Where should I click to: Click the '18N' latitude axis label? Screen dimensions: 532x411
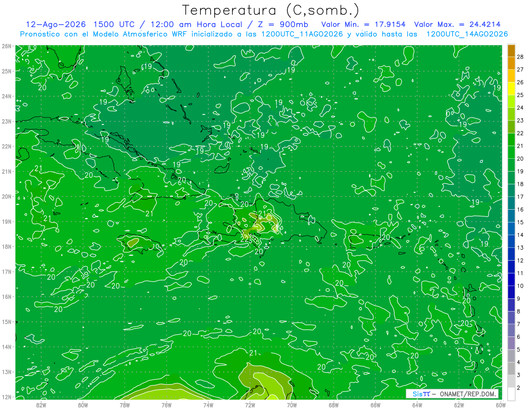[6, 247]
